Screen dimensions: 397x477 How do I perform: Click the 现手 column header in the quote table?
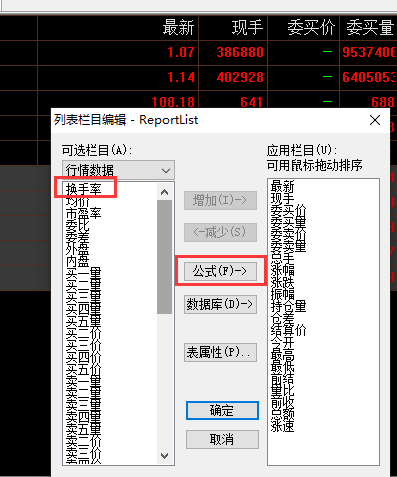click(248, 27)
